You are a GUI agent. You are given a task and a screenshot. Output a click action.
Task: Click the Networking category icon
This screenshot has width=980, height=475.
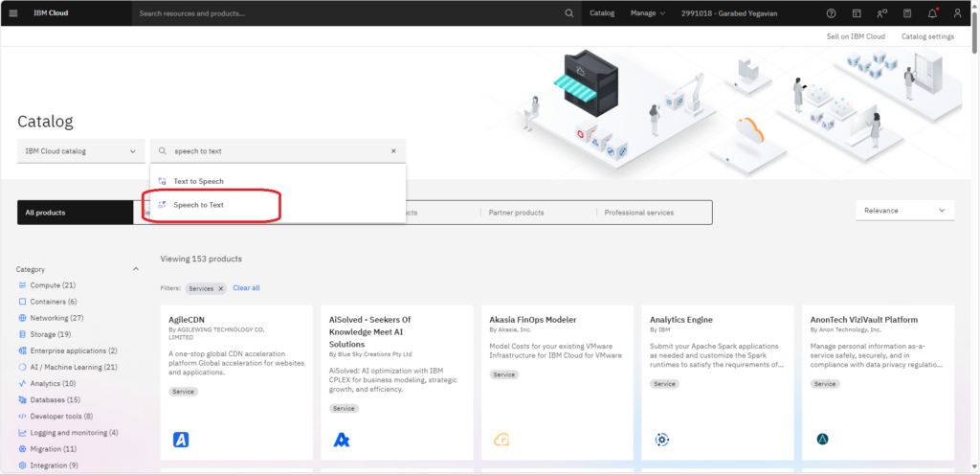23,318
